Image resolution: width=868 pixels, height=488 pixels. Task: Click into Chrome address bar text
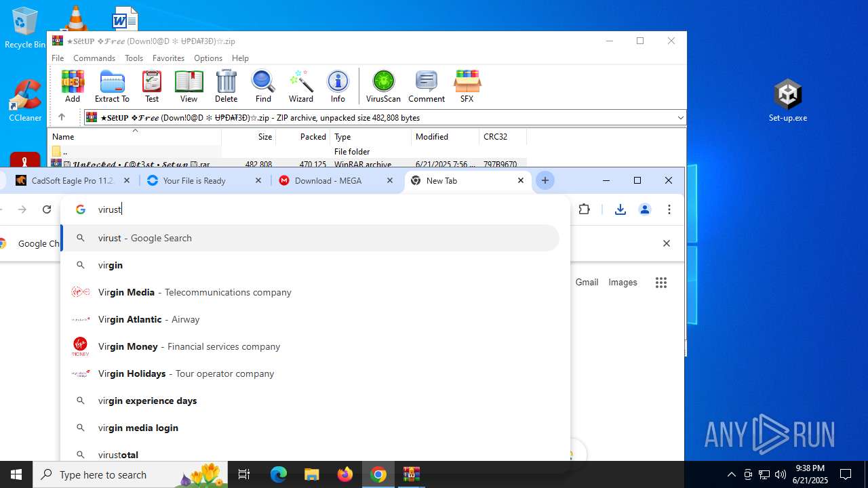pos(110,209)
